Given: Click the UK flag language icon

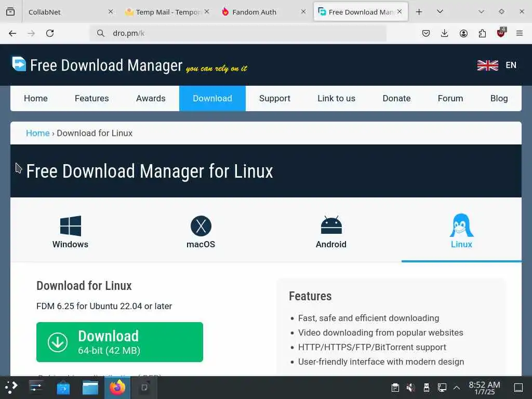Looking at the screenshot, I should click(487, 65).
